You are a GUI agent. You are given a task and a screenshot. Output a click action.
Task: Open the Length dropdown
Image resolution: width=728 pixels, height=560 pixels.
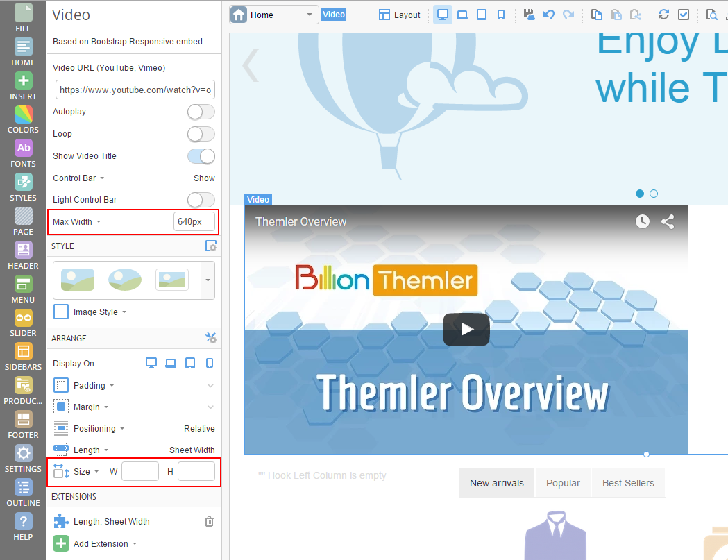[91, 450]
